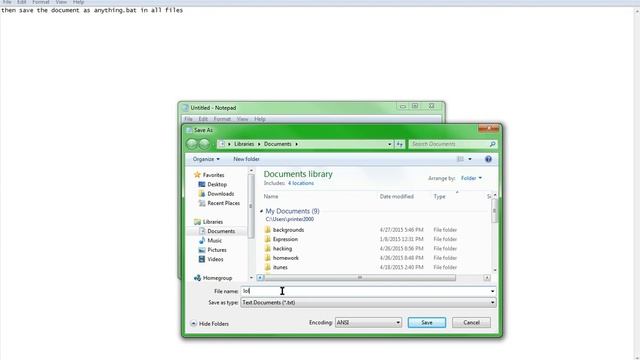Click the file list horizontal scrollbar
Image resolution: width=640 pixels, height=360 pixels.
coord(360,278)
